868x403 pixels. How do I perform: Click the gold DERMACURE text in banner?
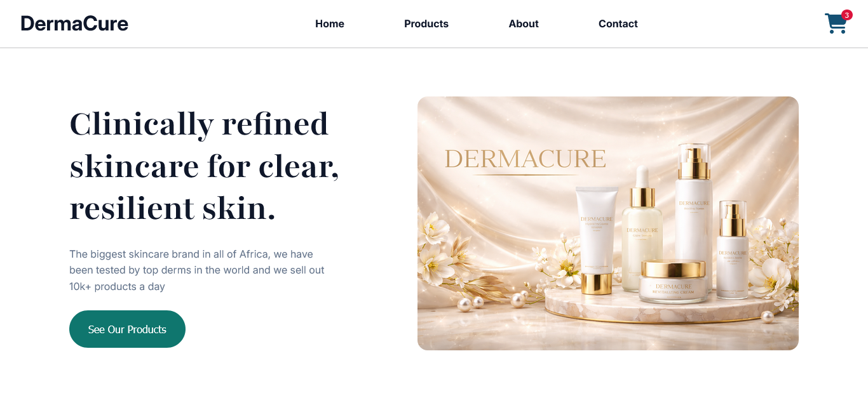tap(525, 159)
